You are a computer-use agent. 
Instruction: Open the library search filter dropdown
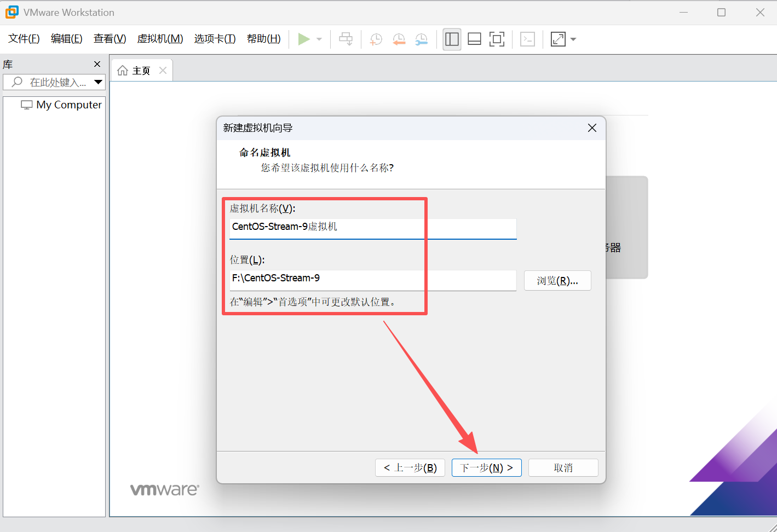tap(99, 82)
